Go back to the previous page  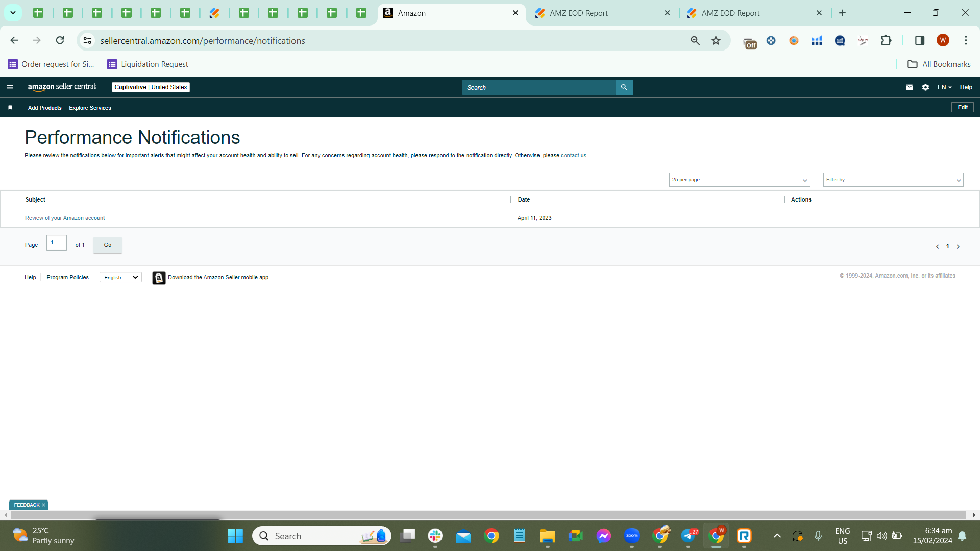click(x=14, y=40)
